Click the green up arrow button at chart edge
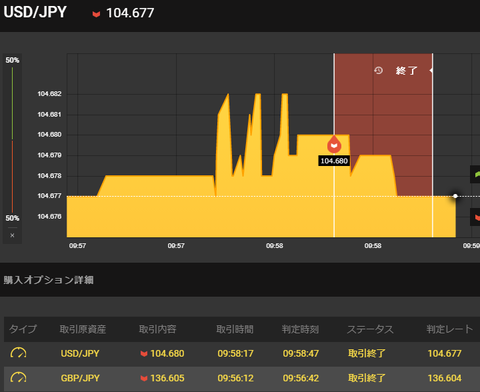Image resolution: width=480 pixels, height=392 pixels. tap(475, 174)
